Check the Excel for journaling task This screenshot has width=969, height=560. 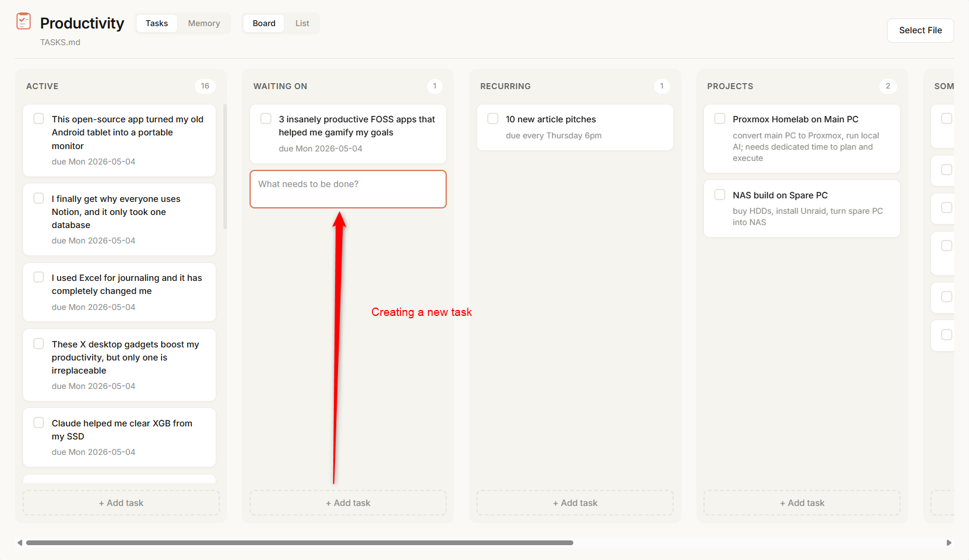coord(39,277)
